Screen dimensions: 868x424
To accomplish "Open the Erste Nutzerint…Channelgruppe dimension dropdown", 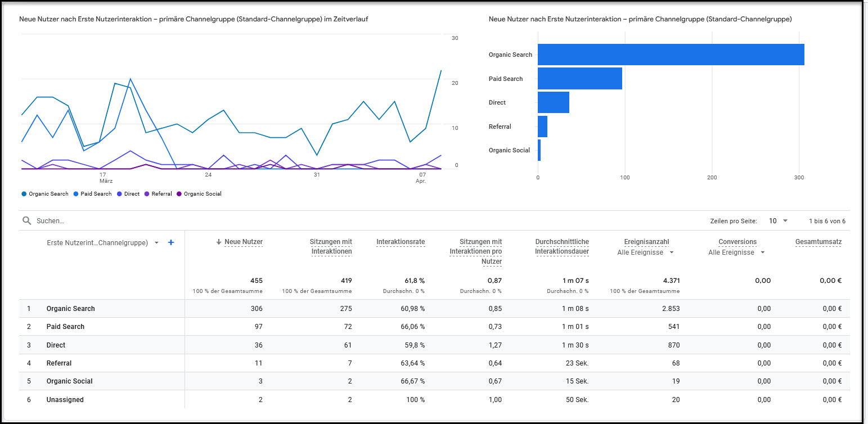I will [102, 243].
